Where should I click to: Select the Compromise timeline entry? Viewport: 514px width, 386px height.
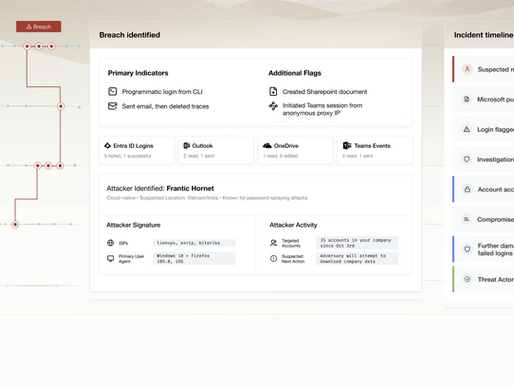483,219
